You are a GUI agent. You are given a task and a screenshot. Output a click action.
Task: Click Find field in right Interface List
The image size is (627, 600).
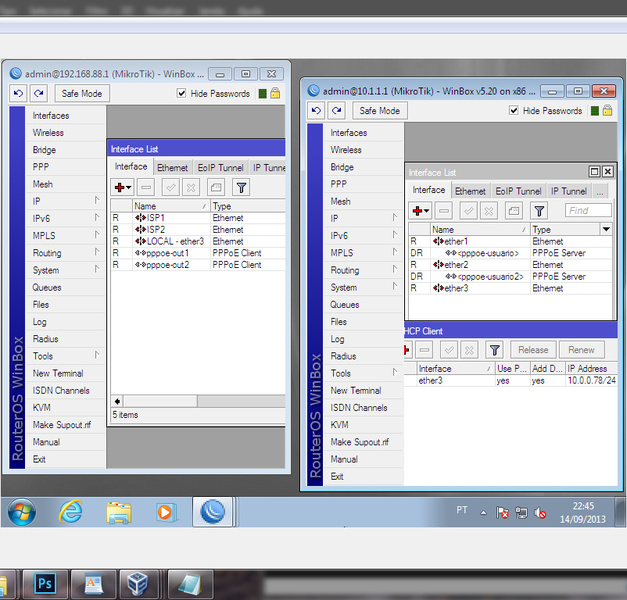[588, 210]
